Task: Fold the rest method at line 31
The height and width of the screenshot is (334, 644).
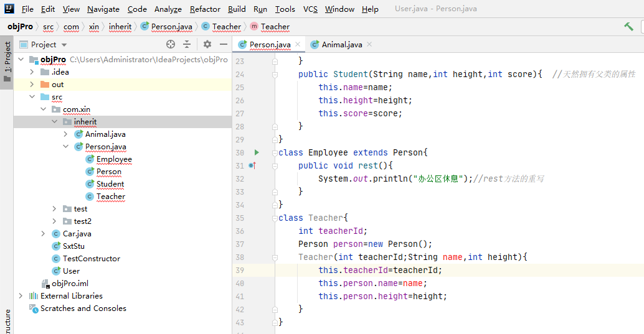Action: [275, 166]
